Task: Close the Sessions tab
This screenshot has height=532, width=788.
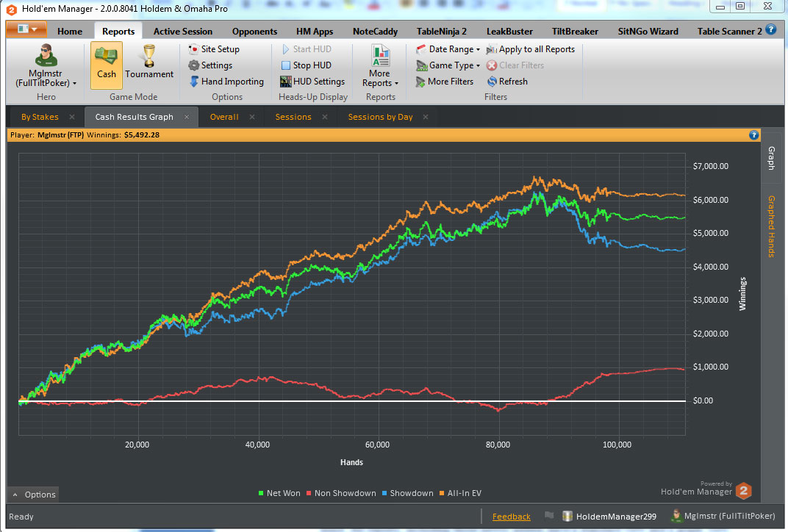Action: 325,117
